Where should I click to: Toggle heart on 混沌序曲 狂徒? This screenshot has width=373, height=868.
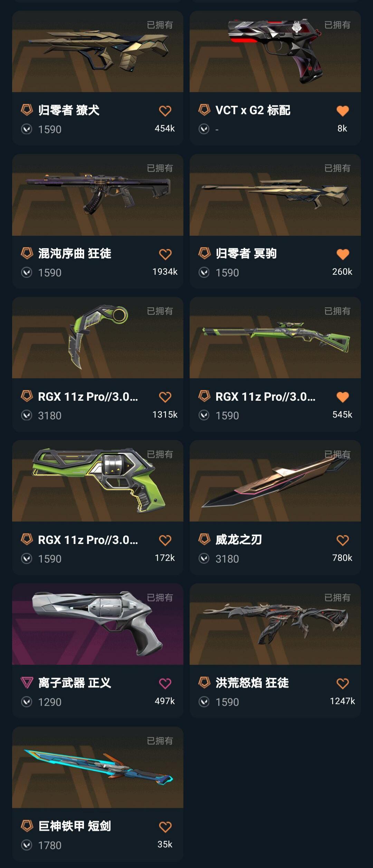165,254
